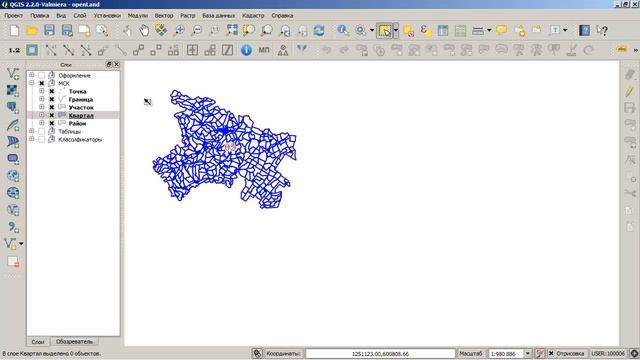640x360 pixels.
Task: Click the Координаты input field
Action: tap(380, 353)
